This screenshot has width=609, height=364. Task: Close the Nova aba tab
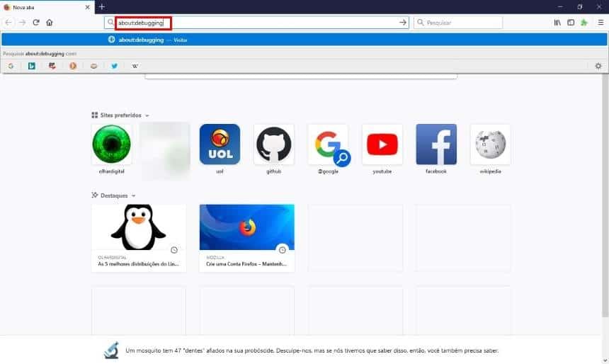(87, 7)
